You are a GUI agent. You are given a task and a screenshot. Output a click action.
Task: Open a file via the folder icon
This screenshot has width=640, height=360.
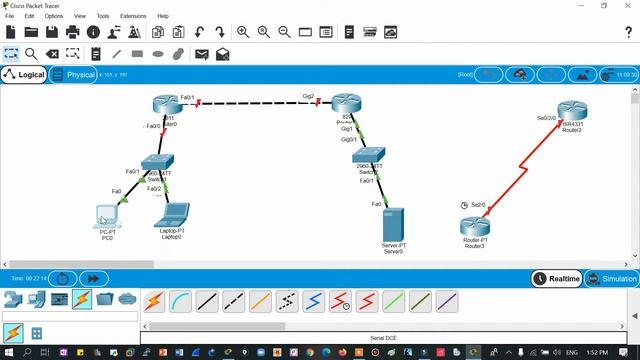(31, 32)
